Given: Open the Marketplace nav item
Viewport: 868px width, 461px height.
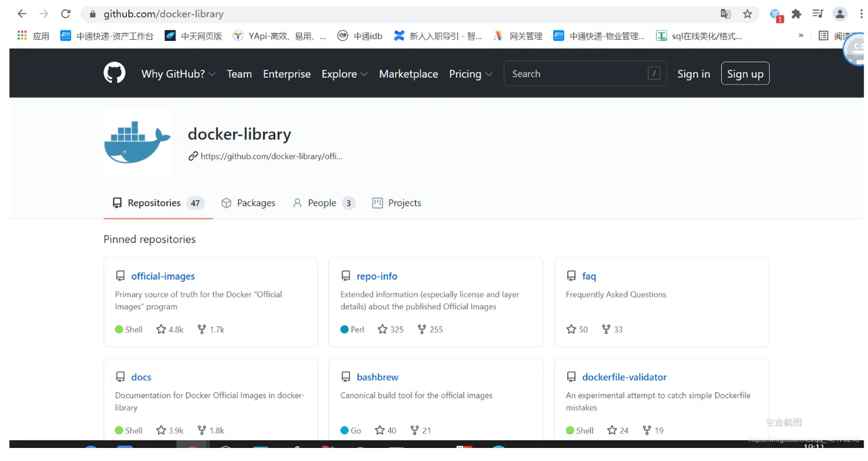Looking at the screenshot, I should 409,74.
